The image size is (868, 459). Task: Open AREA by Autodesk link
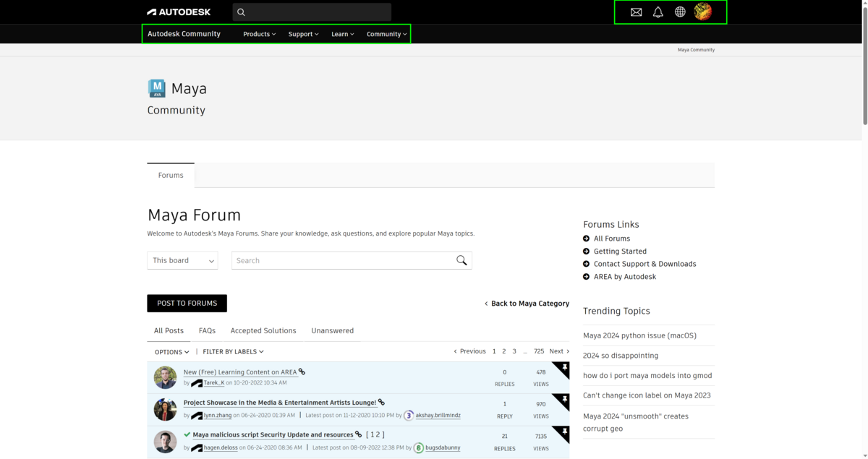tap(625, 277)
